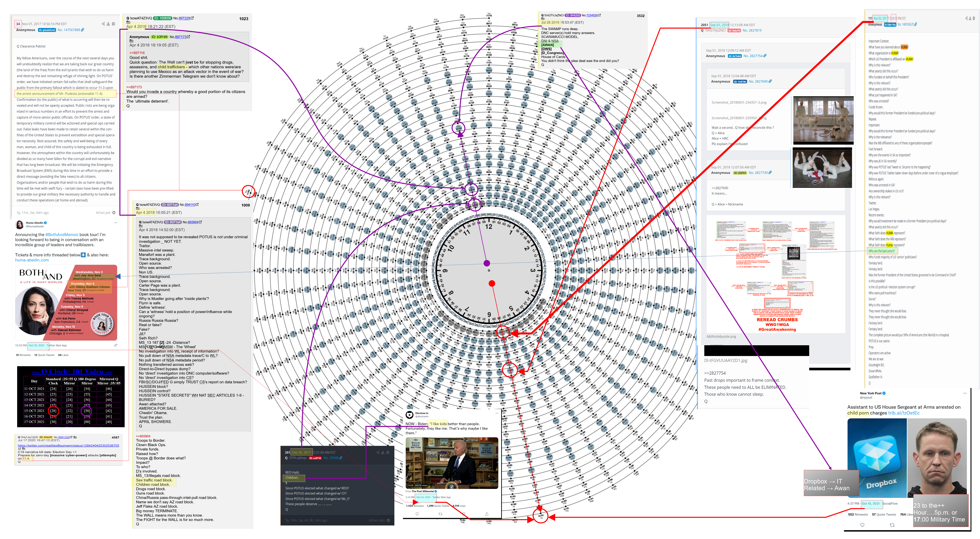Follow the >>897116 reply reference
980x539 pixels.
pyautogui.click(x=137, y=53)
